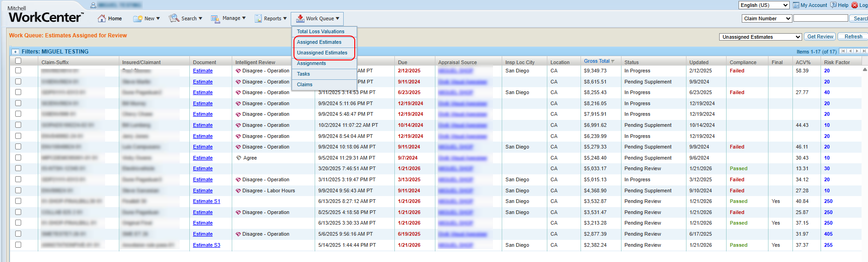Click the My Account icon
Screen dimensions: 868x262
click(796, 5)
